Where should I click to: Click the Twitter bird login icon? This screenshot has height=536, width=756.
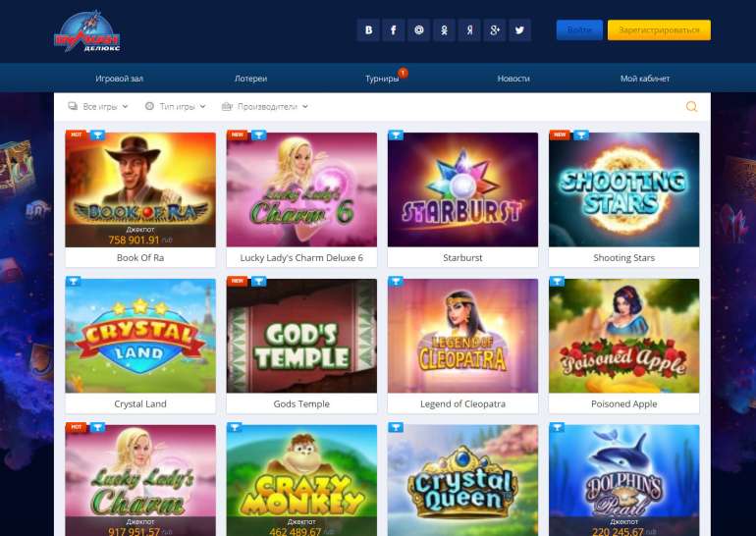coord(519,30)
